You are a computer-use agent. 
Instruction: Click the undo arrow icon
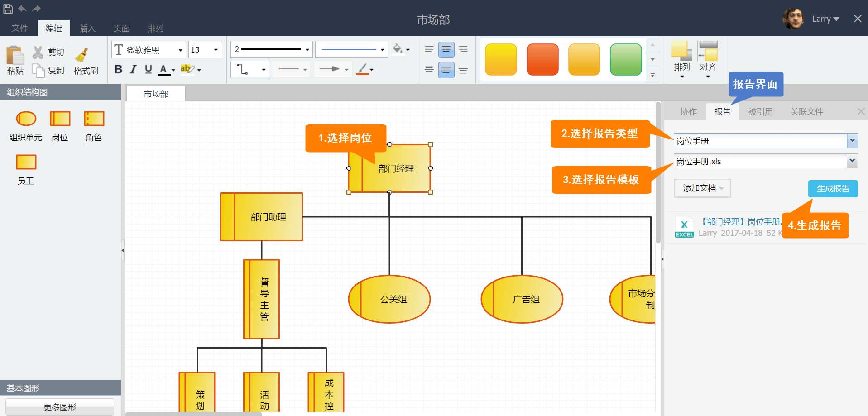[x=22, y=8]
